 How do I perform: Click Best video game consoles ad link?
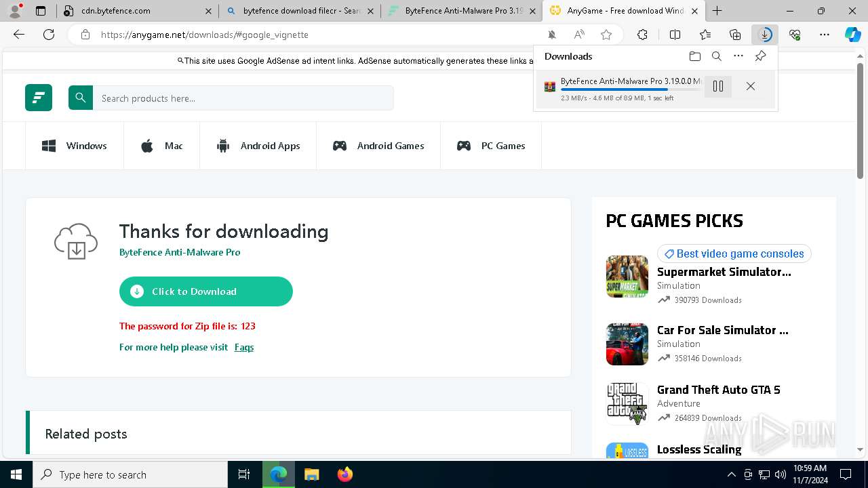pyautogui.click(x=734, y=253)
